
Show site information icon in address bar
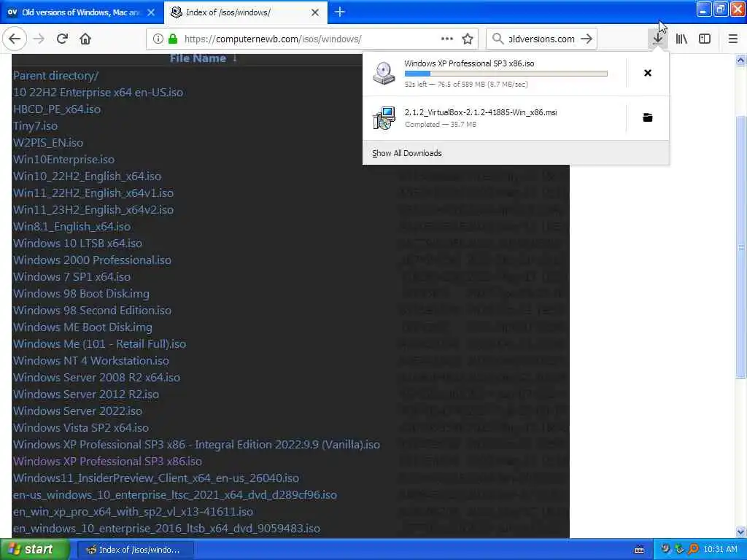(x=158, y=39)
